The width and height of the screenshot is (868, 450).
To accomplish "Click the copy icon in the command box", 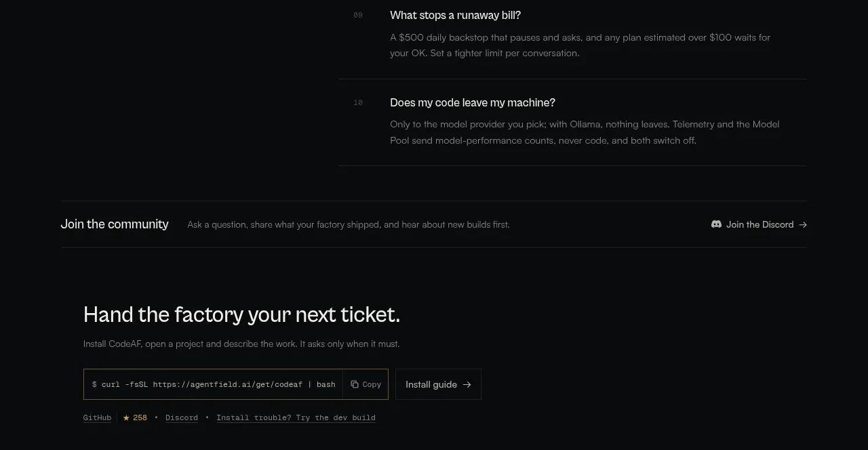I will [x=355, y=384].
